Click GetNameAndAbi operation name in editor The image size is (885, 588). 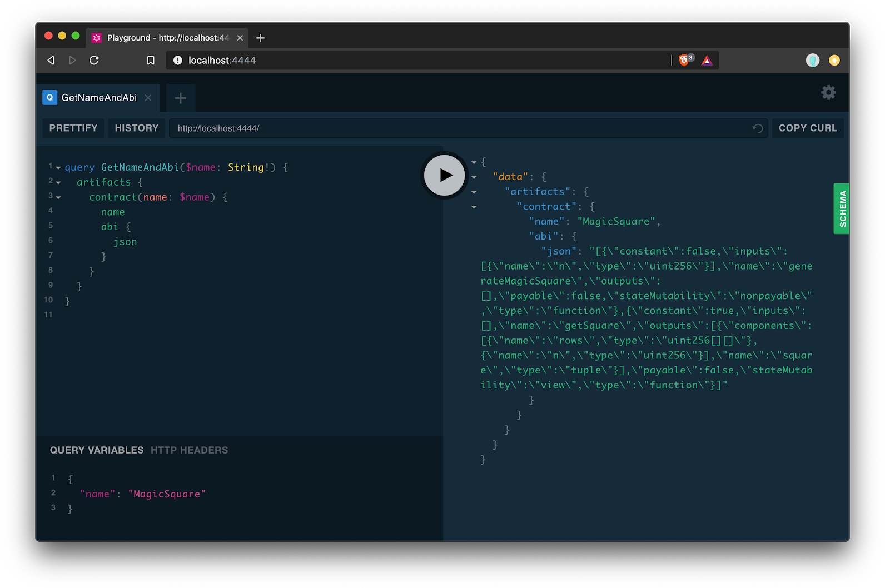[140, 167]
